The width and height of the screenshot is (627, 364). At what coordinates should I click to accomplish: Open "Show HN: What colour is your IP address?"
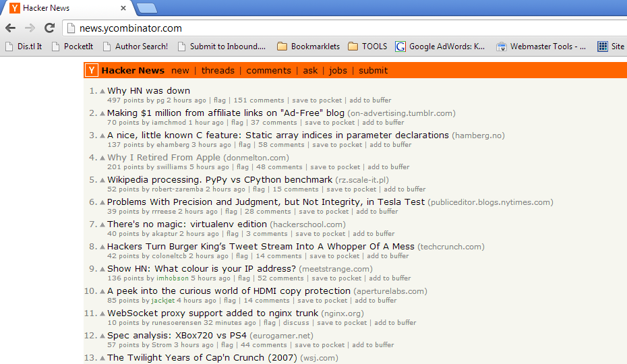click(x=202, y=269)
